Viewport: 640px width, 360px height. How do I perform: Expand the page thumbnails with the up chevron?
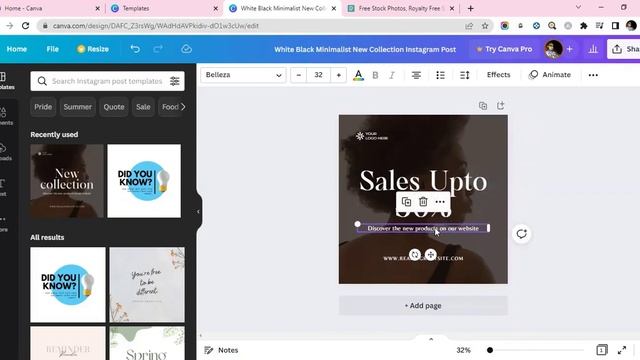click(431, 339)
